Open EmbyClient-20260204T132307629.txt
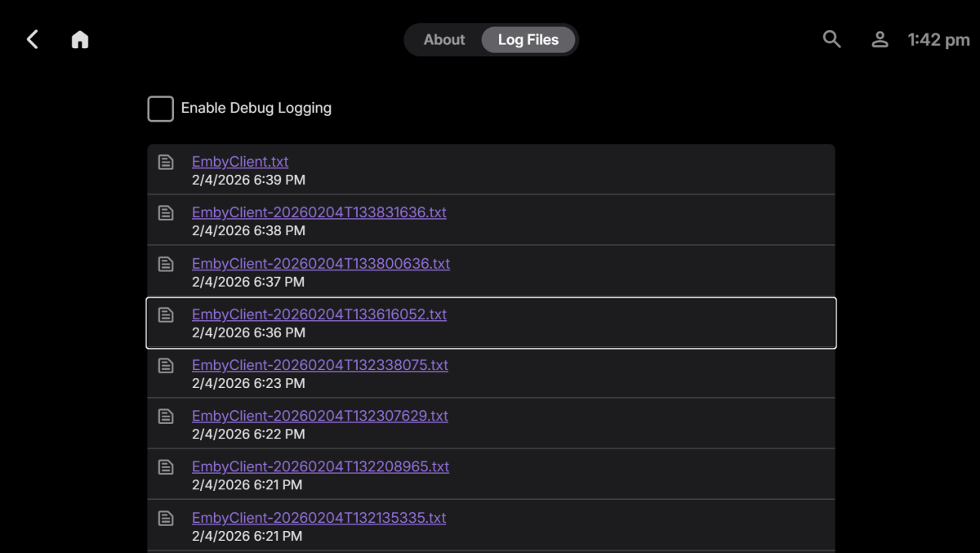The width and height of the screenshot is (980, 553). (319, 416)
